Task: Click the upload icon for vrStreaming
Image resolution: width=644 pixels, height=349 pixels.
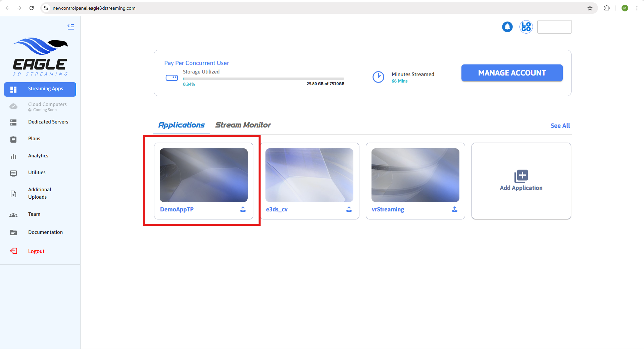Action: tap(455, 209)
